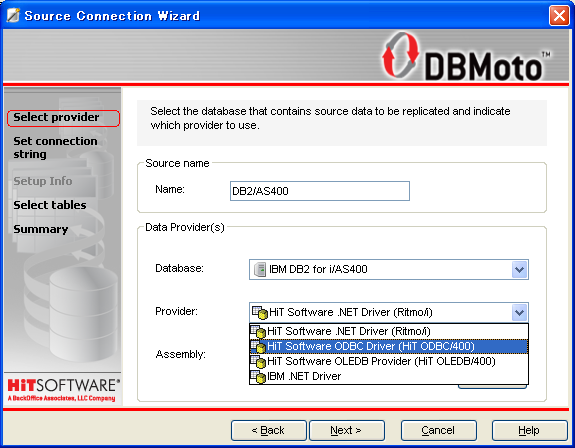Open the Database dropdown arrow
575x448 pixels.
519,269
